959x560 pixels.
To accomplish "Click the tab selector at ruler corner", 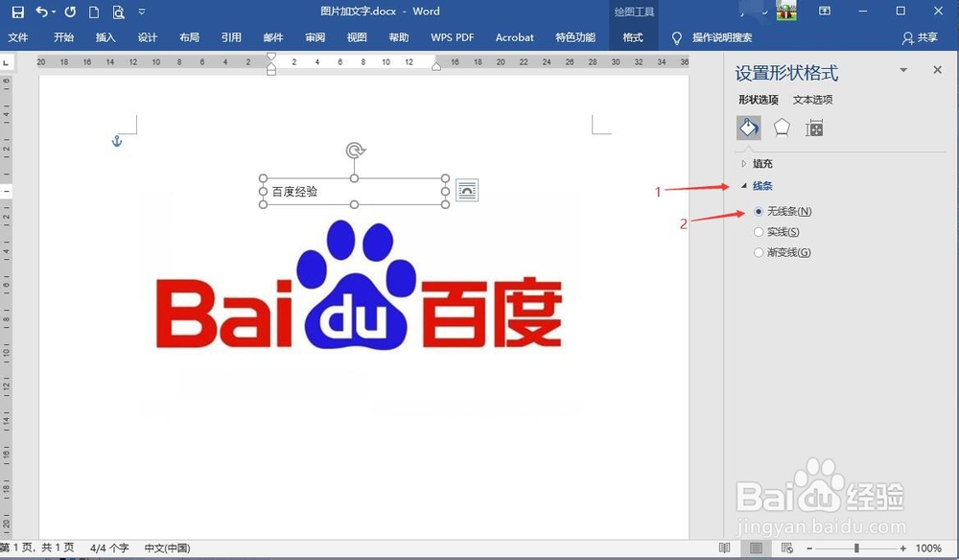I will pyautogui.click(x=6, y=62).
